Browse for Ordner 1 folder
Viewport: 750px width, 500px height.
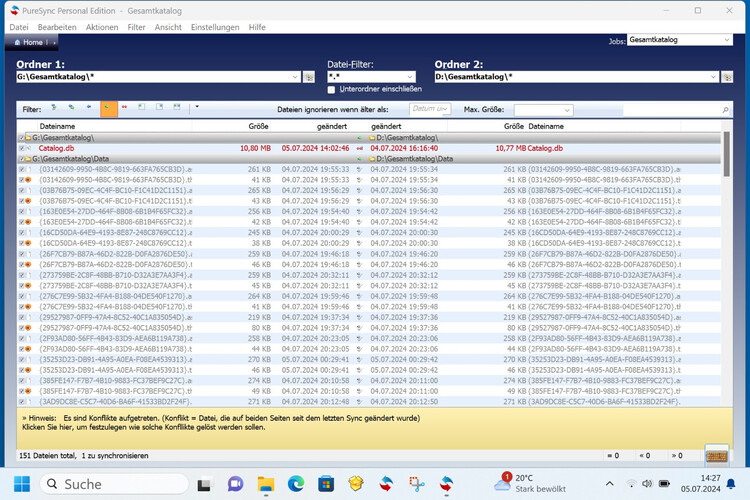(x=309, y=77)
